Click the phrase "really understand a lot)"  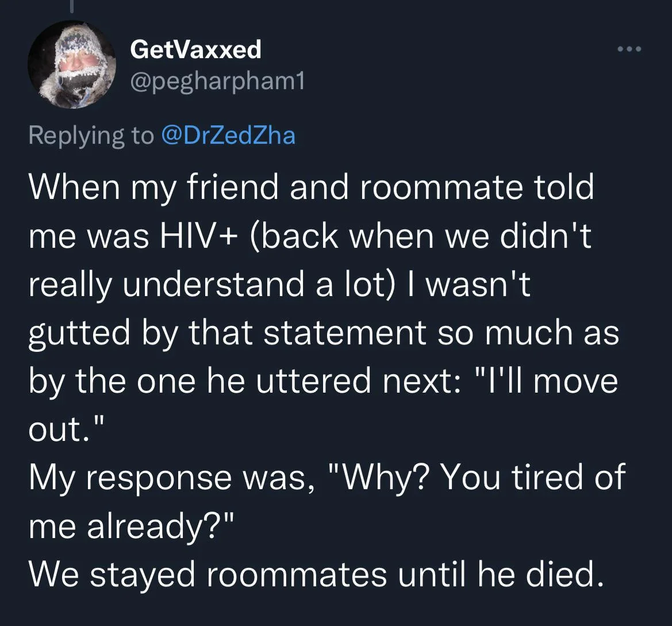tap(212, 285)
